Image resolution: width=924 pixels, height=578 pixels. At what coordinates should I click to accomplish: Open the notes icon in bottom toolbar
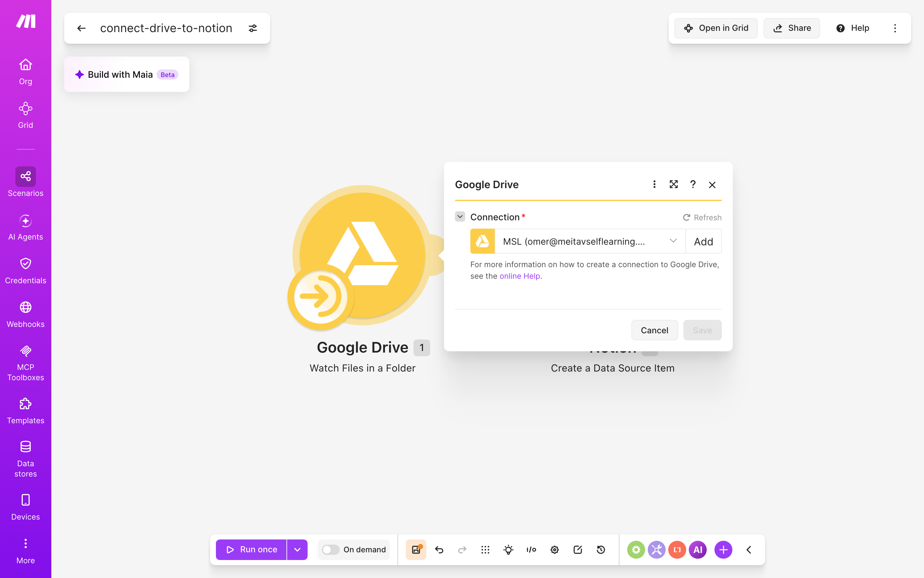pos(578,550)
